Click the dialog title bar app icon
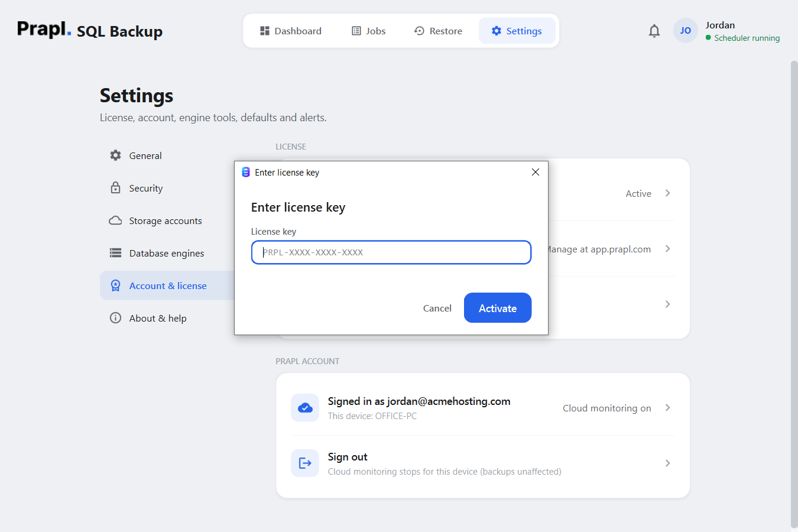 pos(246,172)
